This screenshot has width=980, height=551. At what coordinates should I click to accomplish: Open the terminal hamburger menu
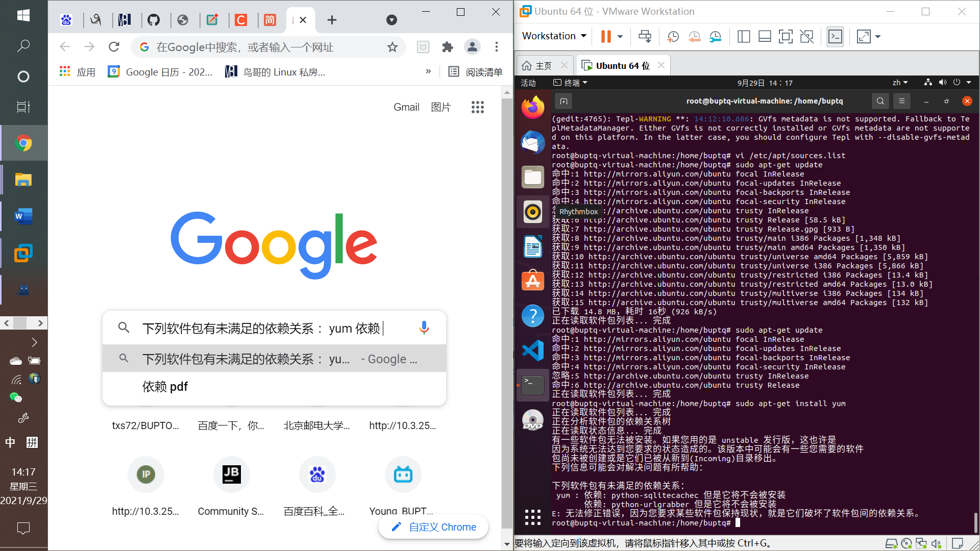point(902,101)
